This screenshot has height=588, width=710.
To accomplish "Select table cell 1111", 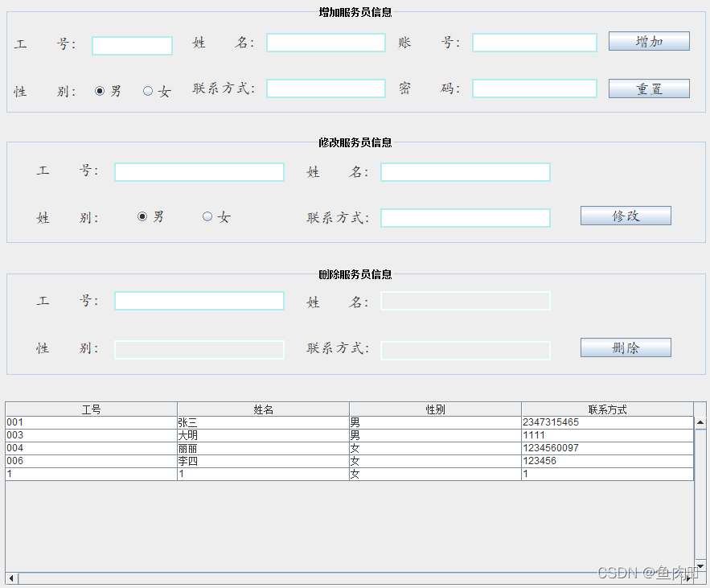I will (x=607, y=435).
